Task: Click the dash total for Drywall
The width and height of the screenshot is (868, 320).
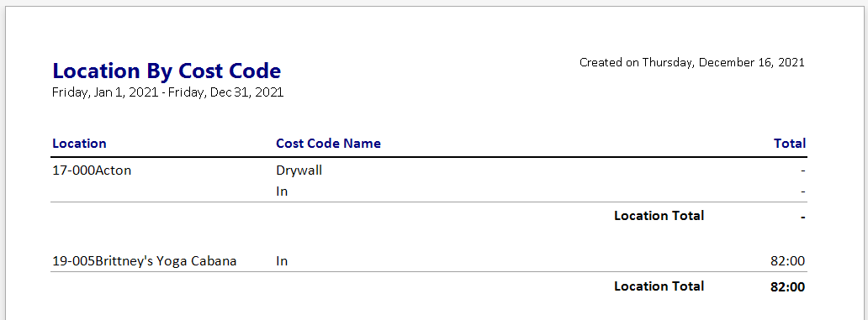Action: point(802,170)
